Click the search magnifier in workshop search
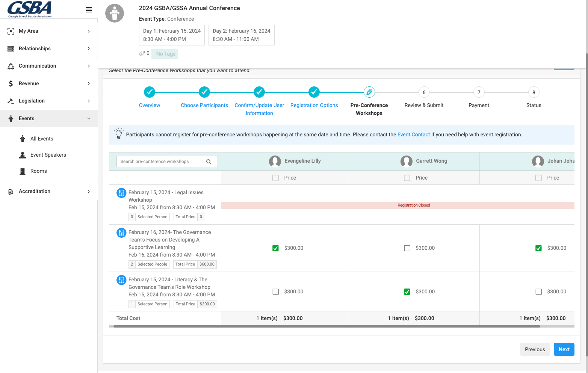The width and height of the screenshot is (588, 373). pos(209,162)
